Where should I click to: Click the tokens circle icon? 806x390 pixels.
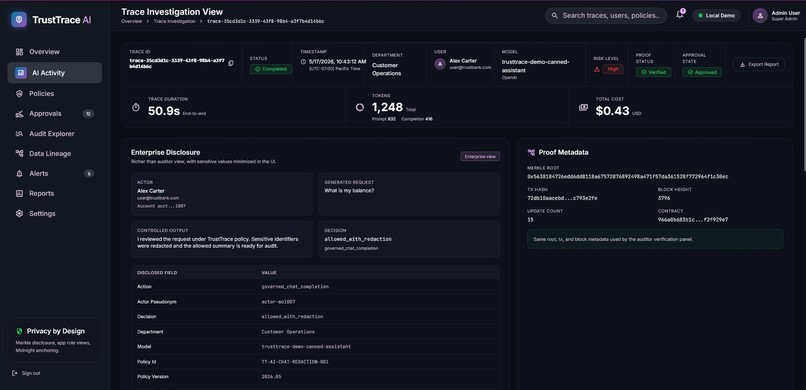[x=360, y=107]
